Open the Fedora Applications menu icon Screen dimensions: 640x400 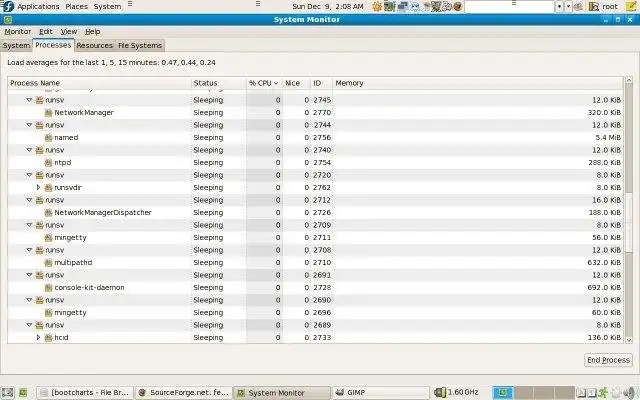click(8, 6)
